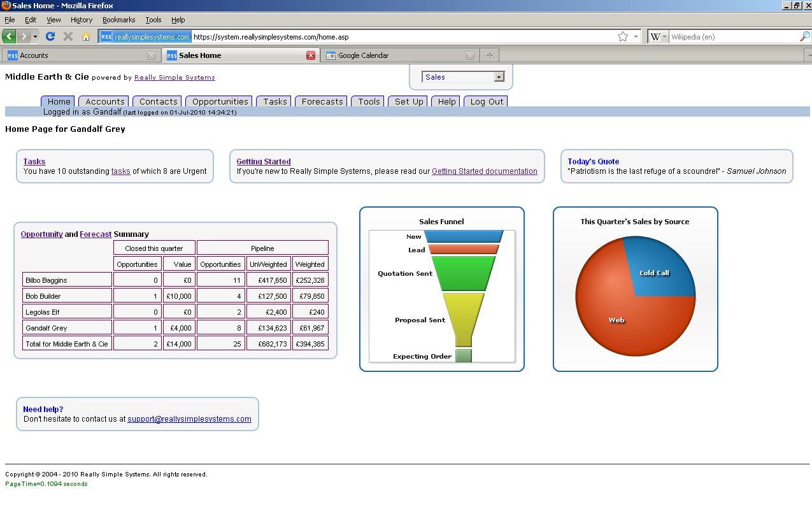Screen dimensions: 812x514
Task: Click the Expecting Order funnel segment
Action: [x=464, y=355]
